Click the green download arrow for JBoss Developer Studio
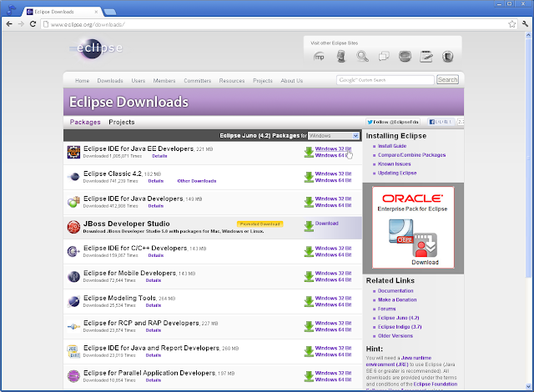 tap(309, 227)
